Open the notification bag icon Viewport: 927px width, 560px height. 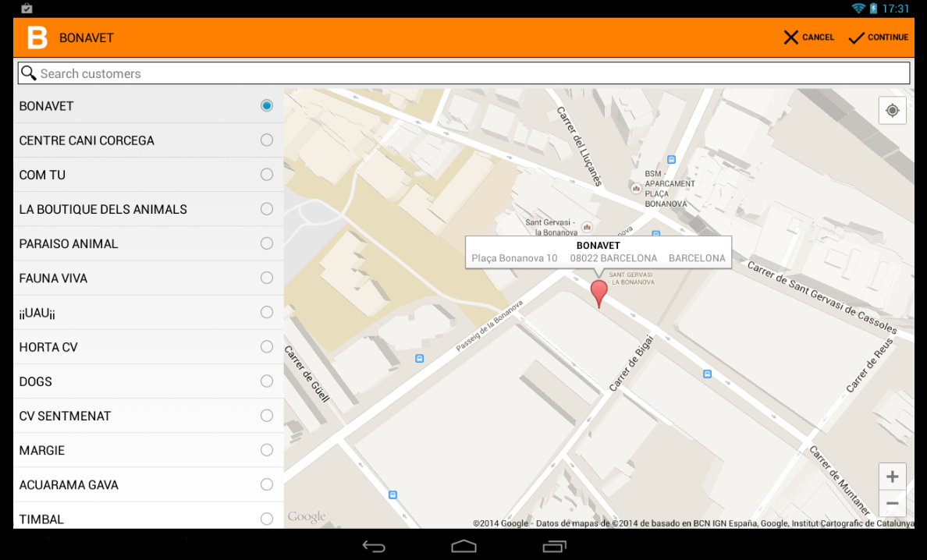27,9
